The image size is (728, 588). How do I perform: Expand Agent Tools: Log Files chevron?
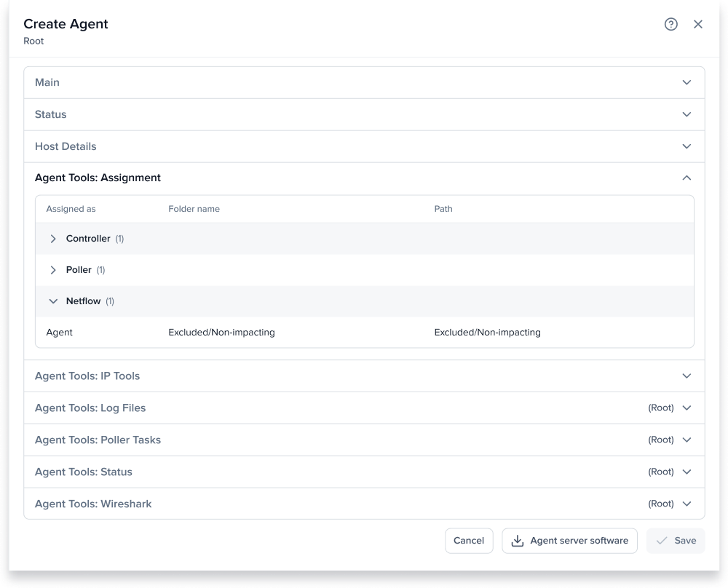[x=687, y=408]
